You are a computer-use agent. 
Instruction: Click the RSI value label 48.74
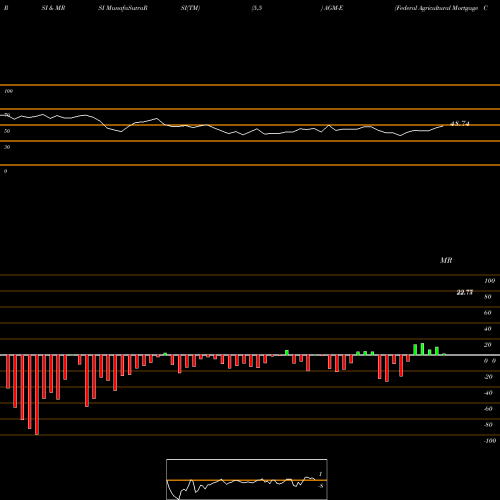460,124
